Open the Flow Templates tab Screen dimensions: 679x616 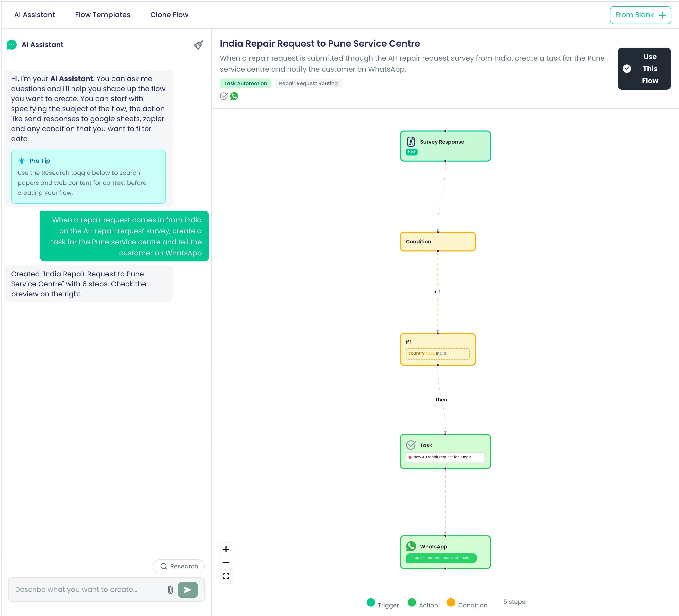point(102,15)
